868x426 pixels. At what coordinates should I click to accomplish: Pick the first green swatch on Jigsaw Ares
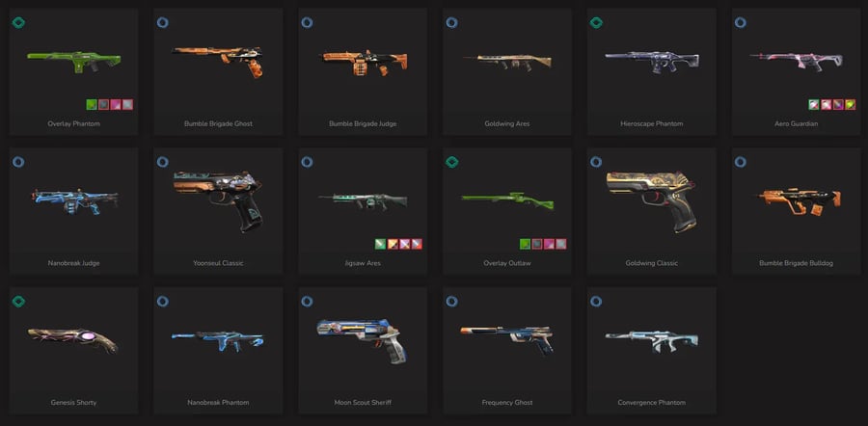(x=380, y=244)
